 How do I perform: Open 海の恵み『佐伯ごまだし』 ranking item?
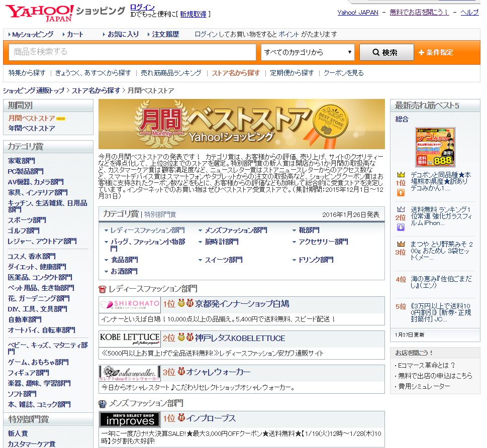pos(441,282)
